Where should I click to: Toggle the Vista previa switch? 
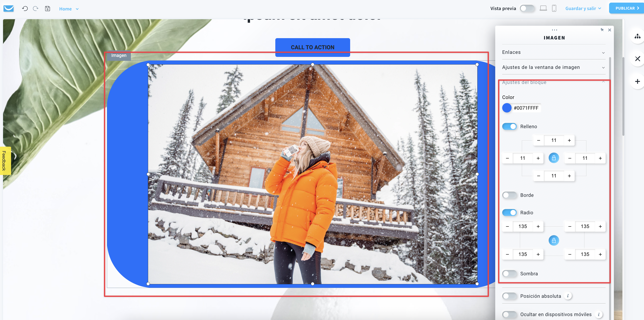[527, 8]
